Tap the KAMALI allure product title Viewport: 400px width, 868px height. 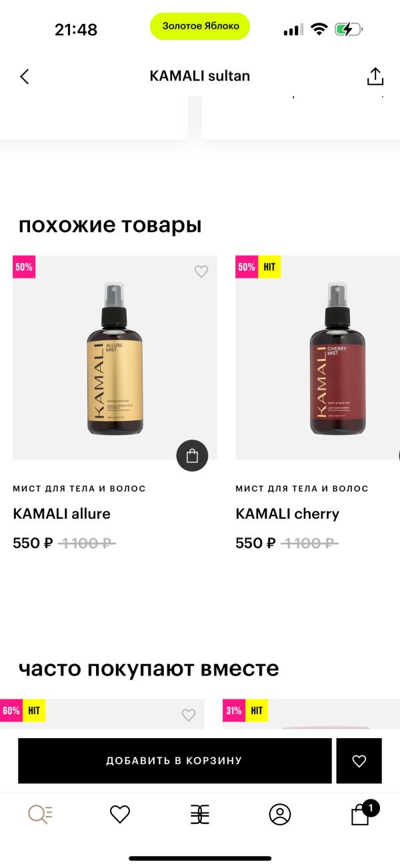(61, 514)
